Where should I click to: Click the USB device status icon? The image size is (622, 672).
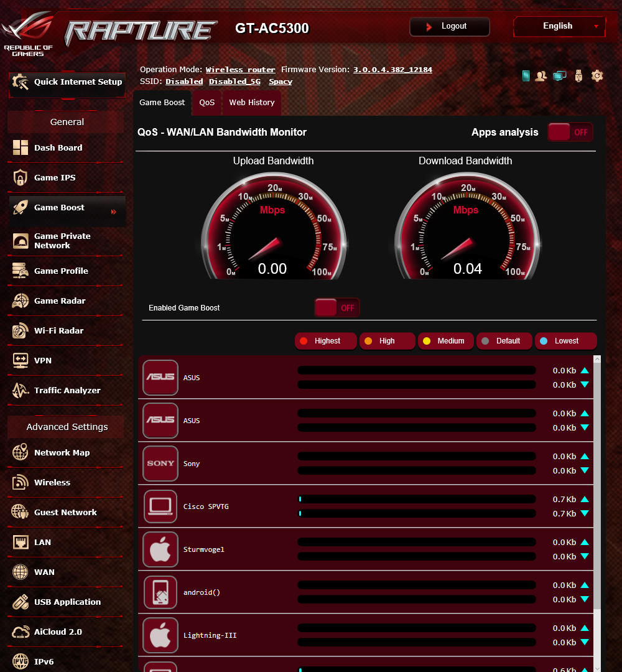[x=578, y=76]
